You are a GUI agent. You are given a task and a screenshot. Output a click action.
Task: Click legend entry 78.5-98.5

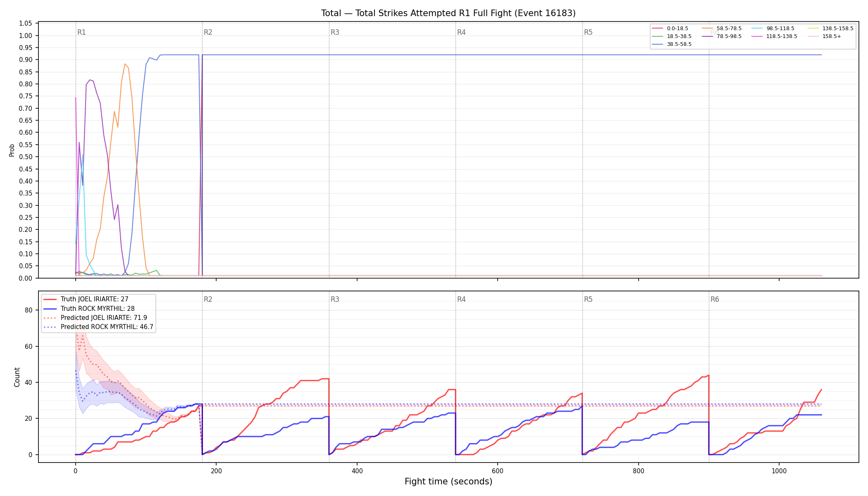(x=722, y=36)
